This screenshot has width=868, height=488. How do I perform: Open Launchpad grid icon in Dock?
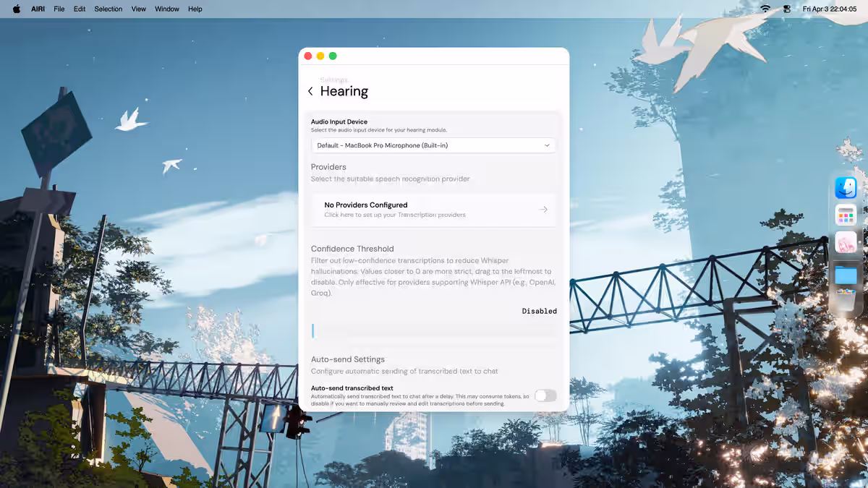(846, 215)
